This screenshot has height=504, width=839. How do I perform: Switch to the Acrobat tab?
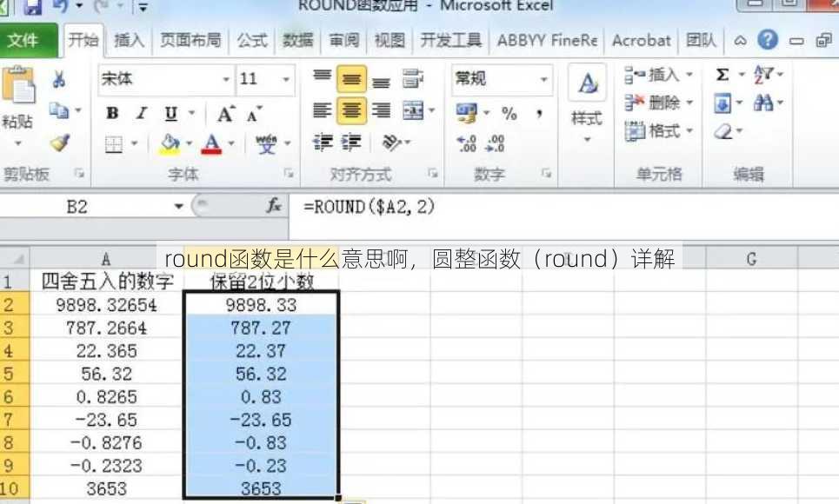coord(641,40)
